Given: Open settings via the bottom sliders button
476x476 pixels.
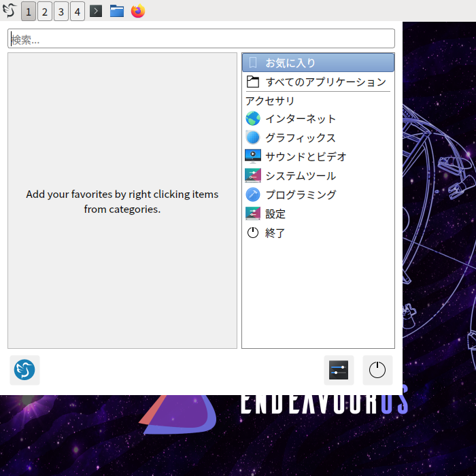Looking at the screenshot, I should (339, 370).
